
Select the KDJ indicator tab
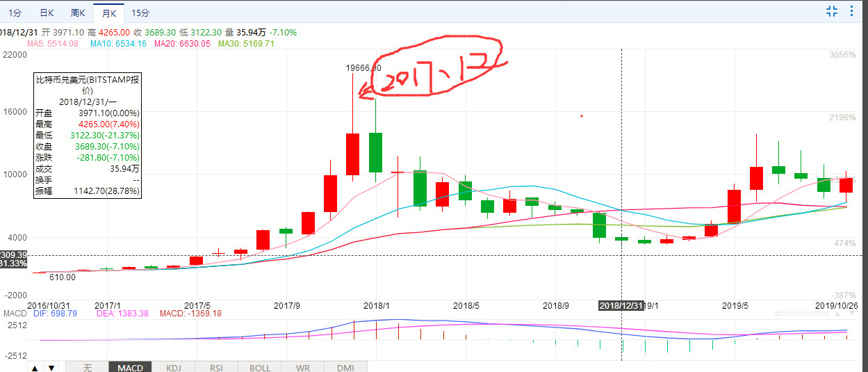click(173, 367)
